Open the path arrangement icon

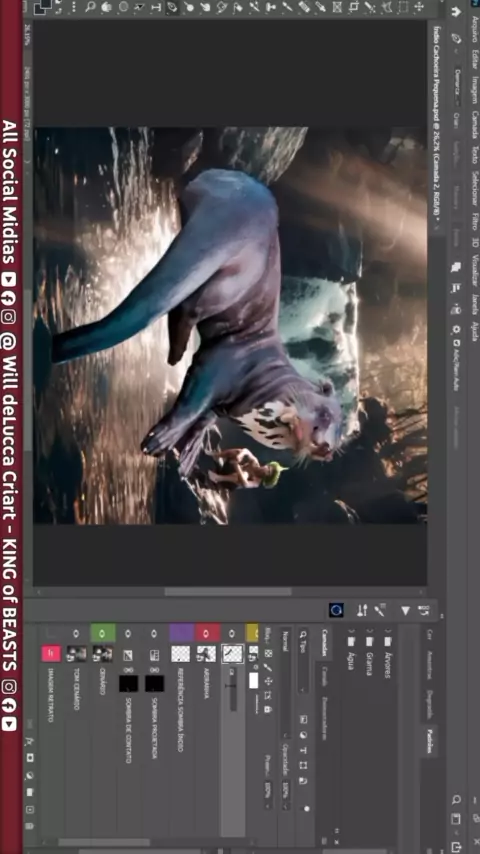click(x=457, y=309)
